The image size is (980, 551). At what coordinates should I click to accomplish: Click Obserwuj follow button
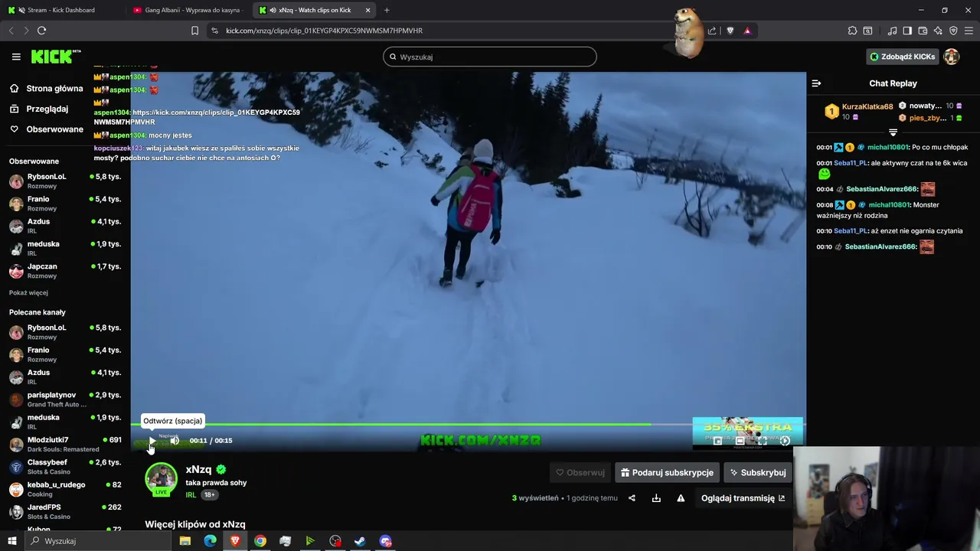(x=580, y=473)
